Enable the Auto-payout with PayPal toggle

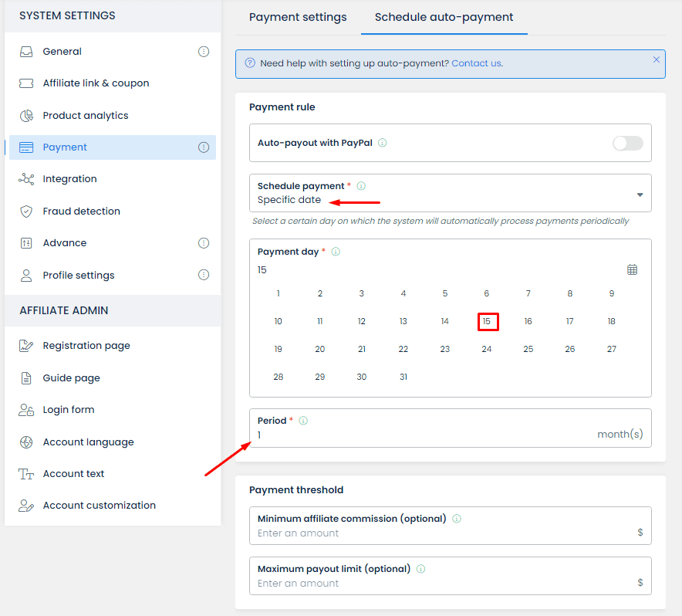pyautogui.click(x=627, y=143)
